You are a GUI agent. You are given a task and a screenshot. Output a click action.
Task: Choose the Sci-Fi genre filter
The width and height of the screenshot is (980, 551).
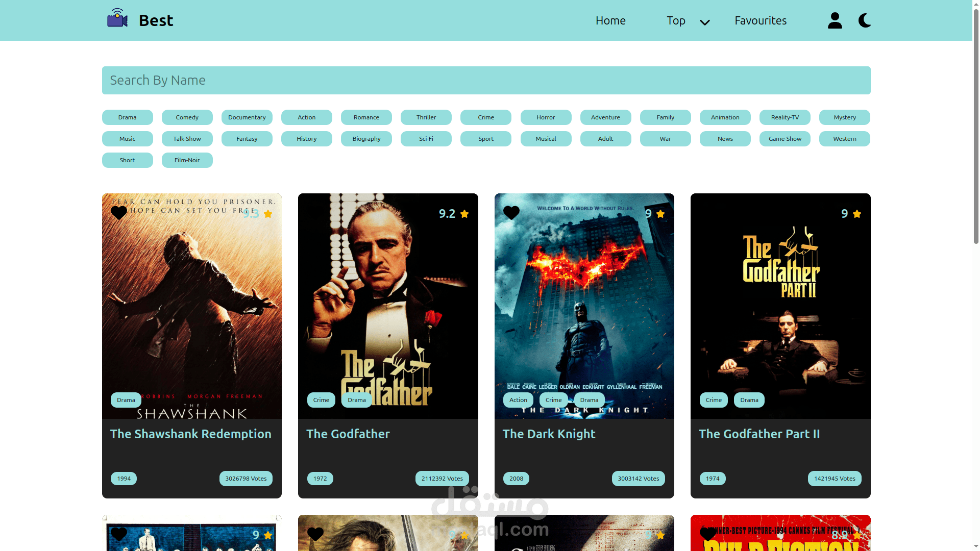[x=426, y=139]
